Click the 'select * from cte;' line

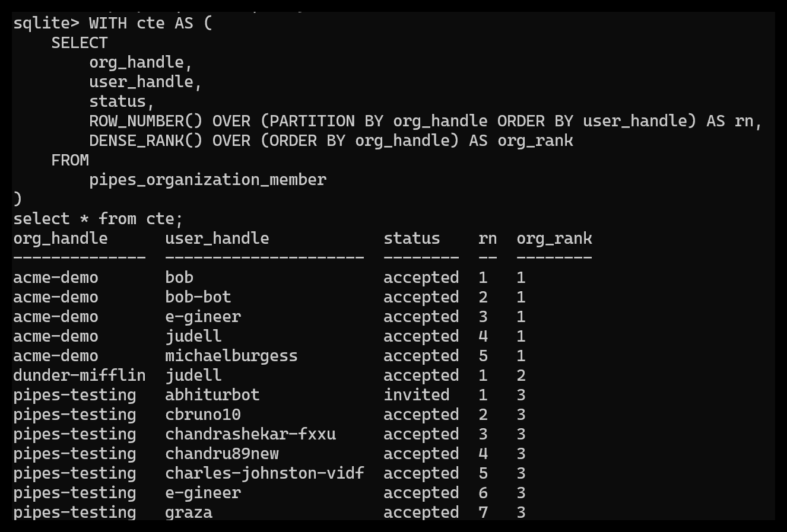tap(99, 219)
